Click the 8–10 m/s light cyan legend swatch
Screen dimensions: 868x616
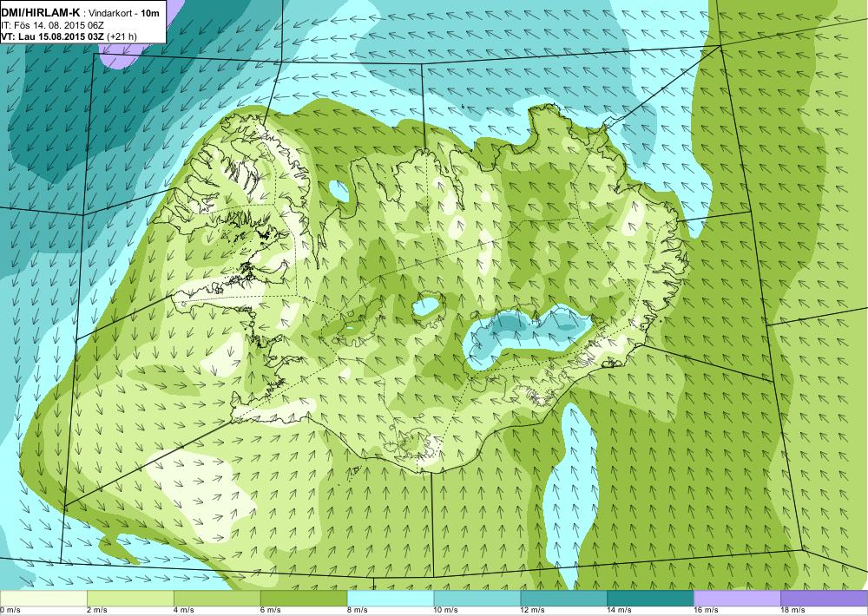[391, 599]
